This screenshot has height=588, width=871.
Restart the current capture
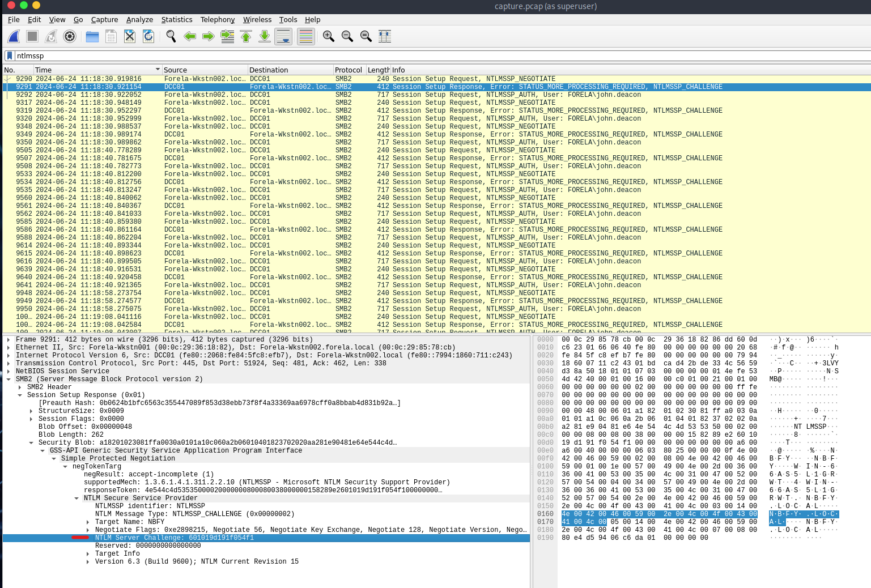pyautogui.click(x=51, y=36)
